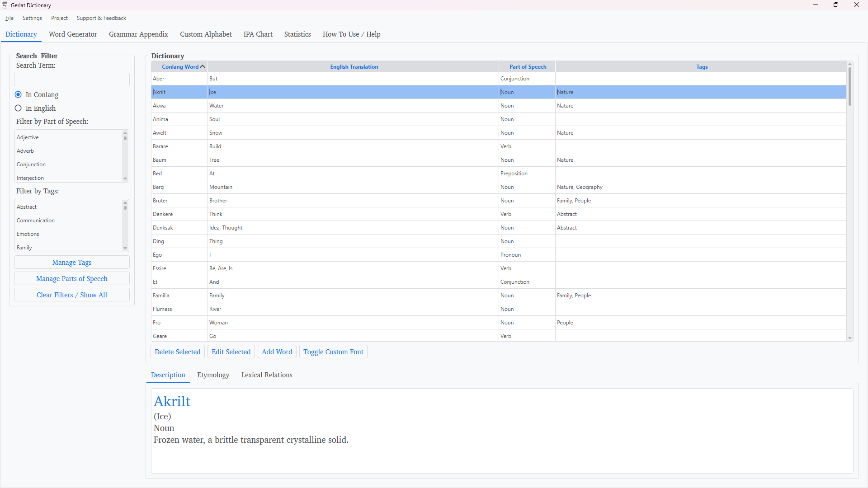The width and height of the screenshot is (868, 488).
Task: Open the Support & Feedback menu
Action: [101, 18]
